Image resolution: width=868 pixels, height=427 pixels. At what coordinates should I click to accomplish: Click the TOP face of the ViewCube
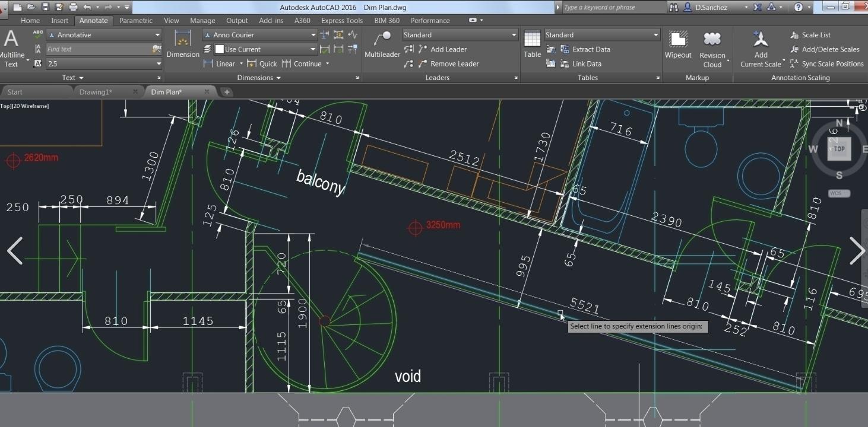pyautogui.click(x=839, y=149)
